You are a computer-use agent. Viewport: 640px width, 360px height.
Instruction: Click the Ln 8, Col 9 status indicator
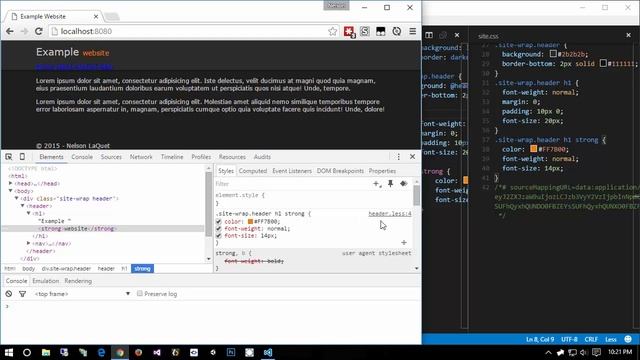click(x=540, y=339)
